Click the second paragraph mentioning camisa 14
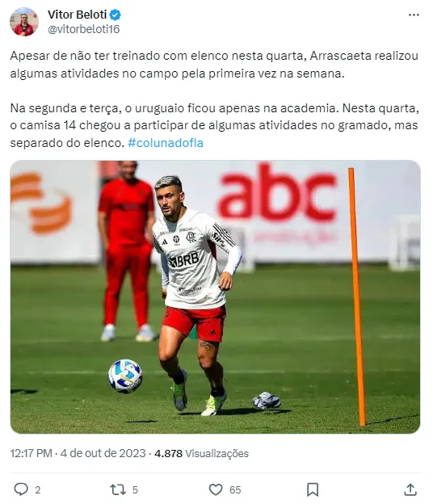The image size is (433, 504). pyautogui.click(x=214, y=125)
